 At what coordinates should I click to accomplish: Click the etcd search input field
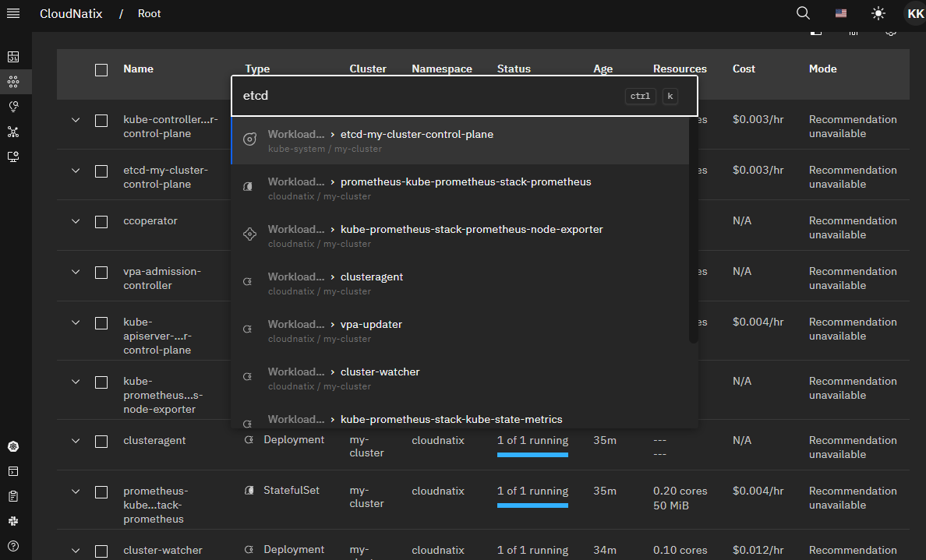coord(429,96)
